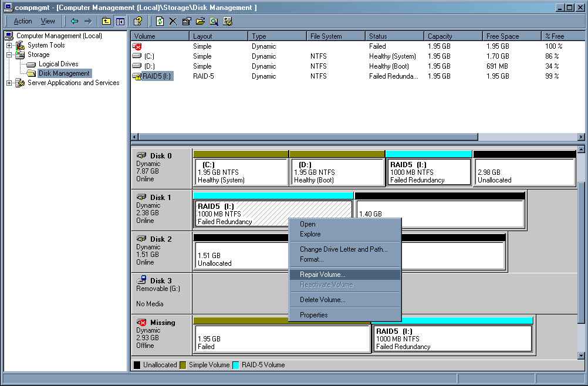Click the settings toolbar icon with gear
The image size is (588, 386).
point(228,21)
